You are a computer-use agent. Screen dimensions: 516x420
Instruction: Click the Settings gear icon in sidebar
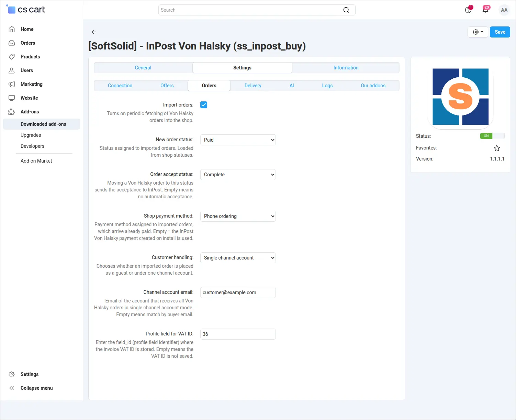click(x=12, y=374)
